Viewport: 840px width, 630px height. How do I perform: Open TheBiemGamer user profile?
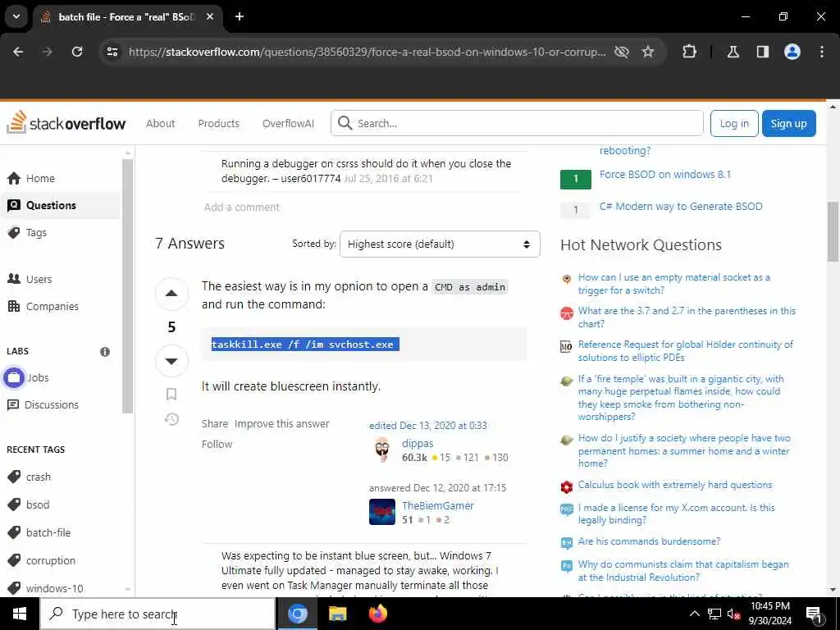(x=438, y=505)
